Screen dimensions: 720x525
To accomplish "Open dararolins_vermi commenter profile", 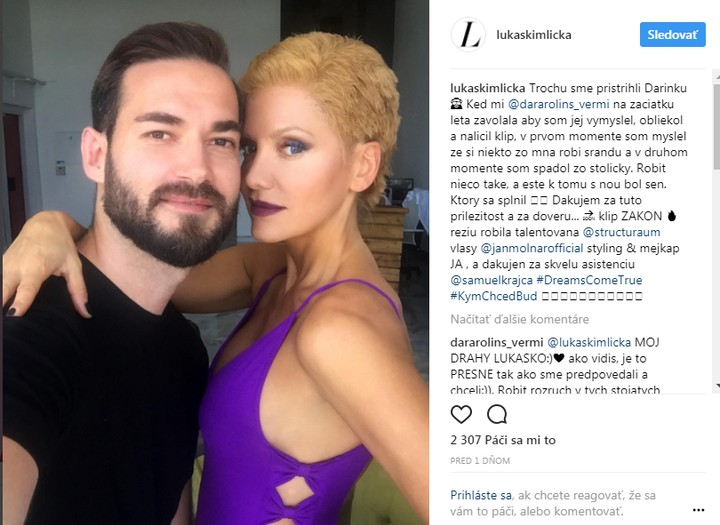I will click(x=497, y=342).
